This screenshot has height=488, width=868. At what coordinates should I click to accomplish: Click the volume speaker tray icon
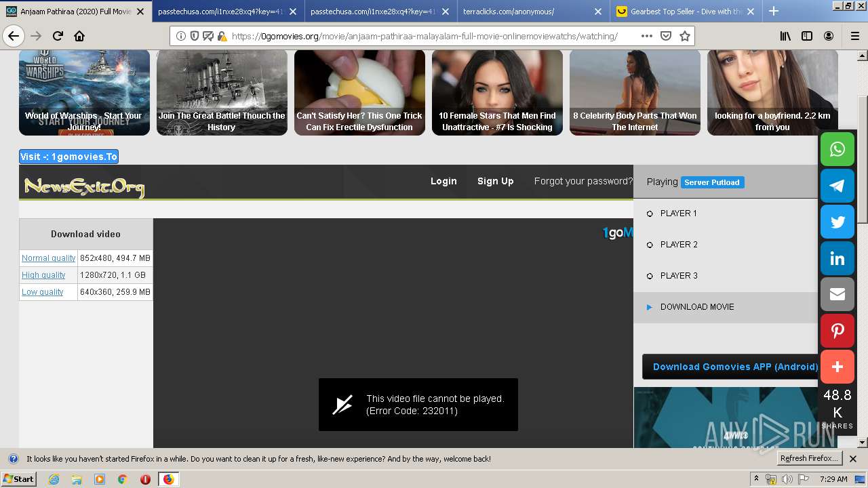(787, 479)
